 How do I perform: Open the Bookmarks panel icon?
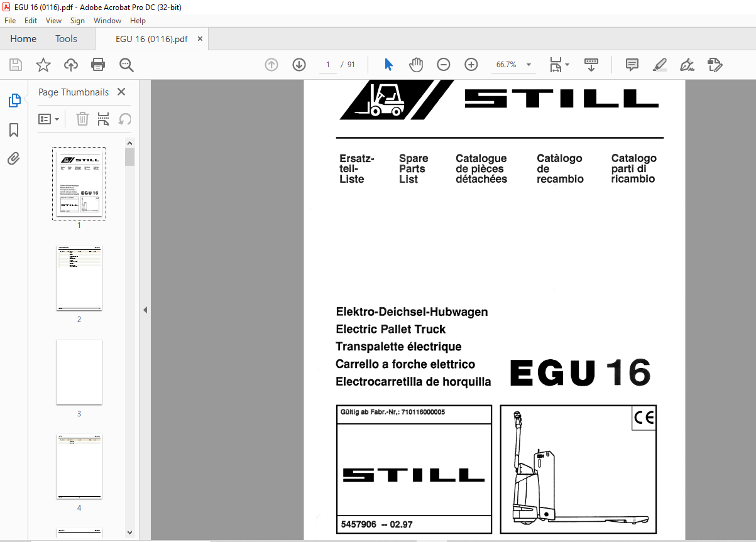point(14,130)
